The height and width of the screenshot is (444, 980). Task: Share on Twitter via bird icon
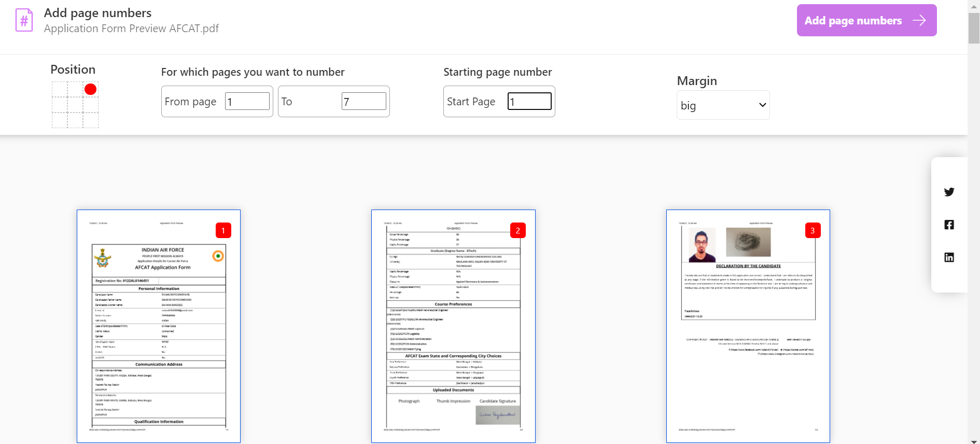tap(949, 192)
